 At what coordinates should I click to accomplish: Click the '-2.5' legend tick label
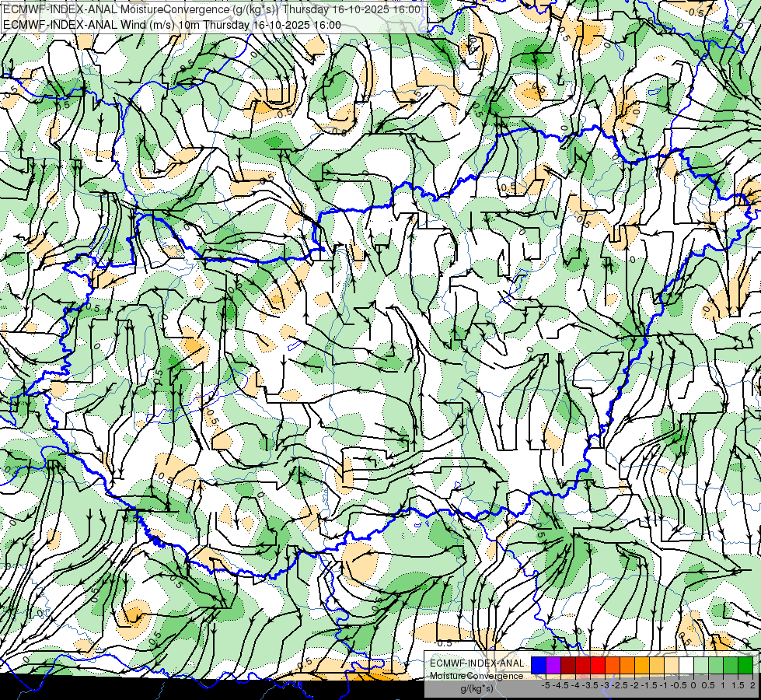click(620, 685)
